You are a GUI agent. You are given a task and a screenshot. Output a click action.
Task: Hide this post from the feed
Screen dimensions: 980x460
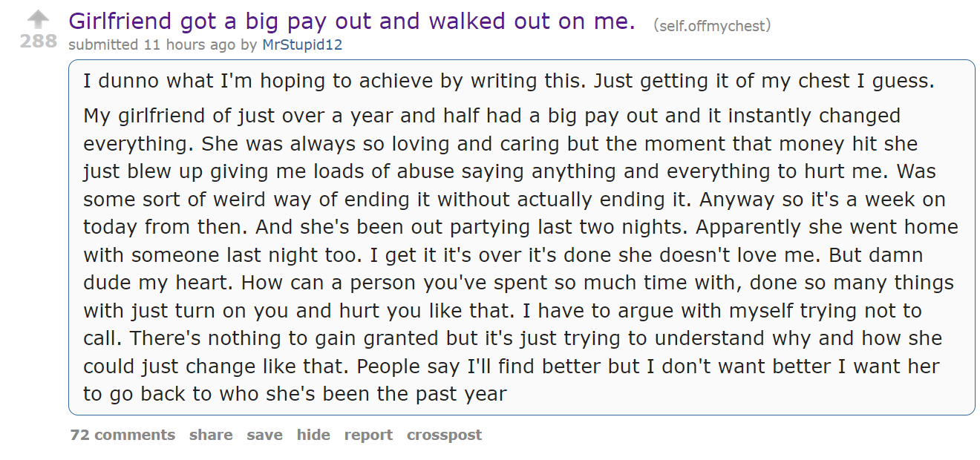(x=313, y=435)
